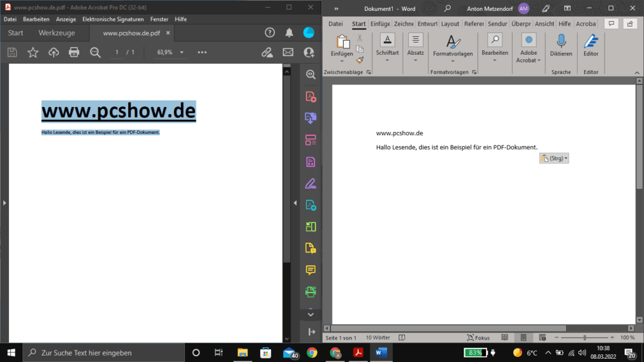Save the PDF using the Acrobat save icon

[x=12, y=52]
